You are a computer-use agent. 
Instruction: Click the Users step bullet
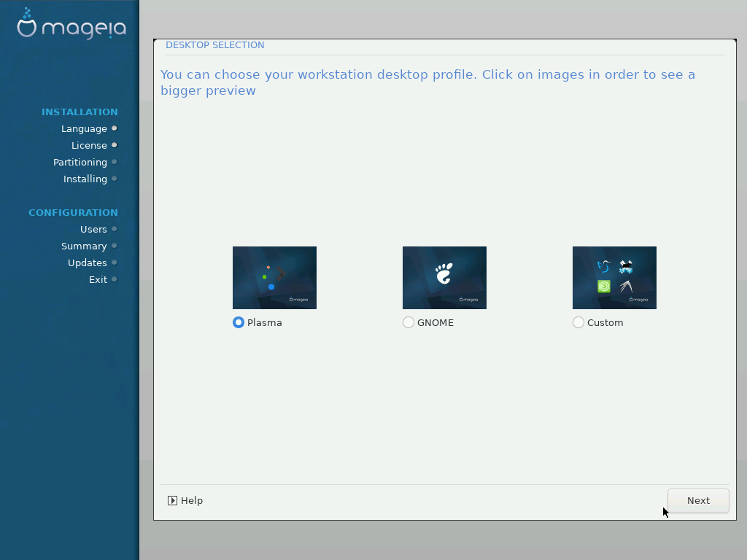115,229
